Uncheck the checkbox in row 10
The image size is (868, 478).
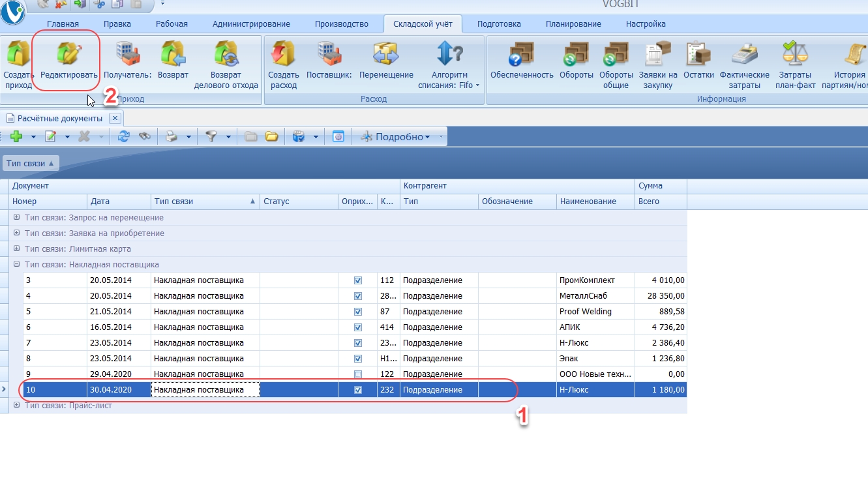tap(357, 390)
